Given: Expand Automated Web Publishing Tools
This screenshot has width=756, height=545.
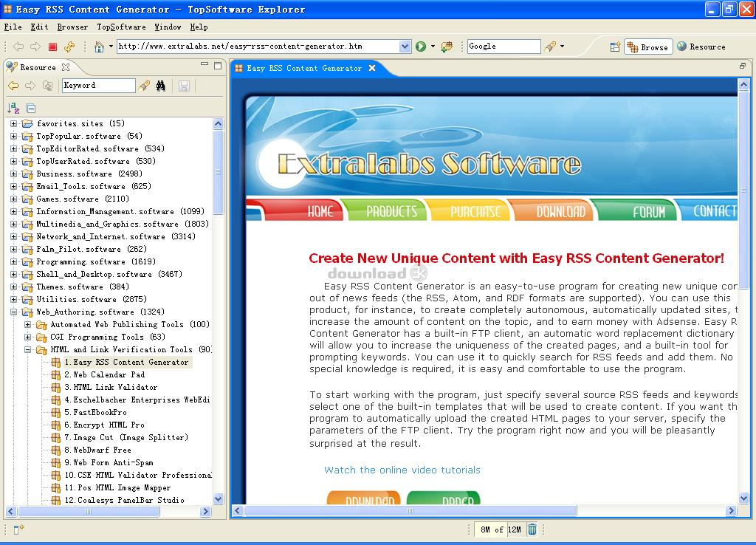Looking at the screenshot, I should click(28, 325).
